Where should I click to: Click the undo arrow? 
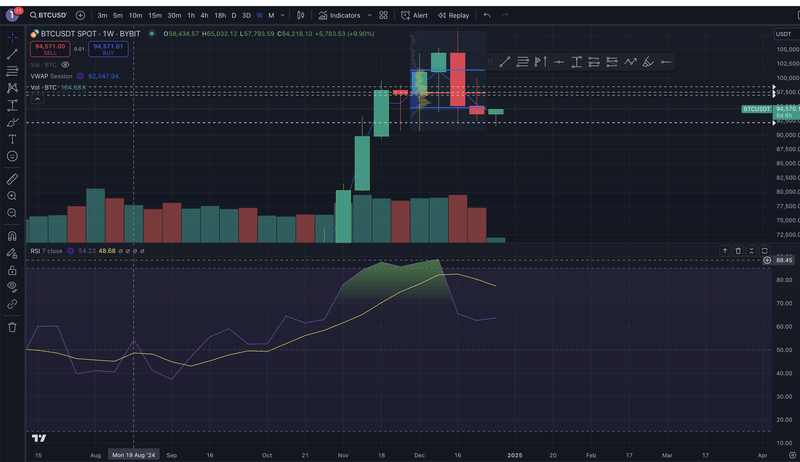[487, 15]
